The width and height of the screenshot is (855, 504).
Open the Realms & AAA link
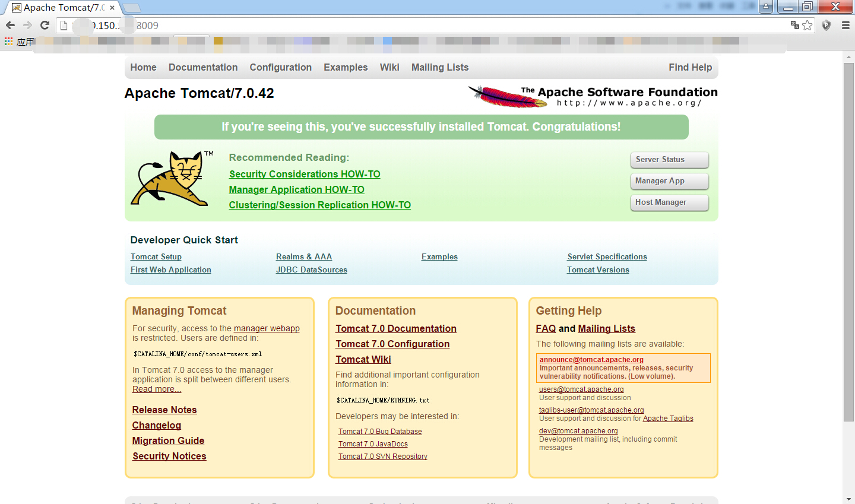[x=304, y=256]
